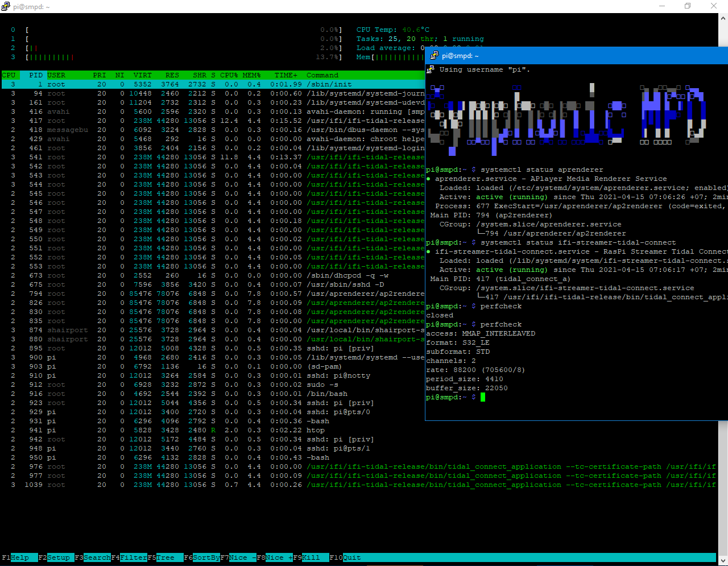This screenshot has height=566, width=728.
Task: Sort by the SHR column header
Action: tap(200, 75)
